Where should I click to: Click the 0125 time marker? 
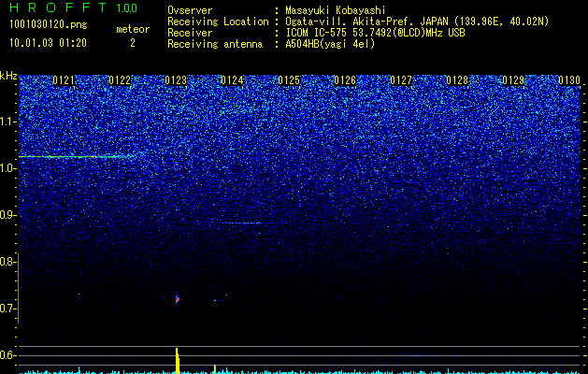pyautogui.click(x=289, y=80)
